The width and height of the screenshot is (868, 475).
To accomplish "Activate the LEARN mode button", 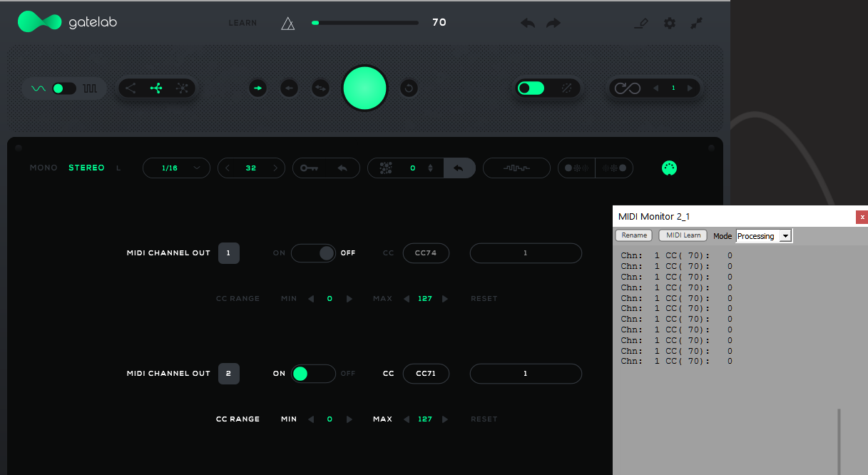I will tap(242, 23).
